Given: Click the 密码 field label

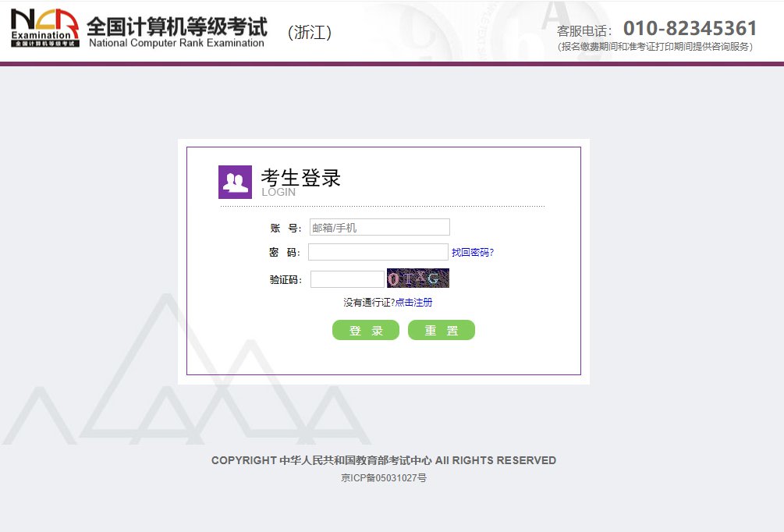Looking at the screenshot, I should 285,253.
